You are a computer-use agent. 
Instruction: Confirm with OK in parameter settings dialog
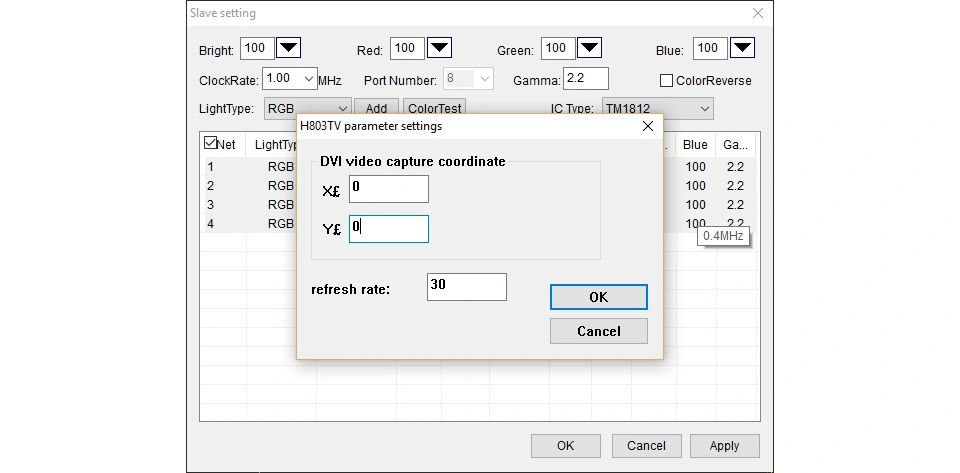point(598,297)
